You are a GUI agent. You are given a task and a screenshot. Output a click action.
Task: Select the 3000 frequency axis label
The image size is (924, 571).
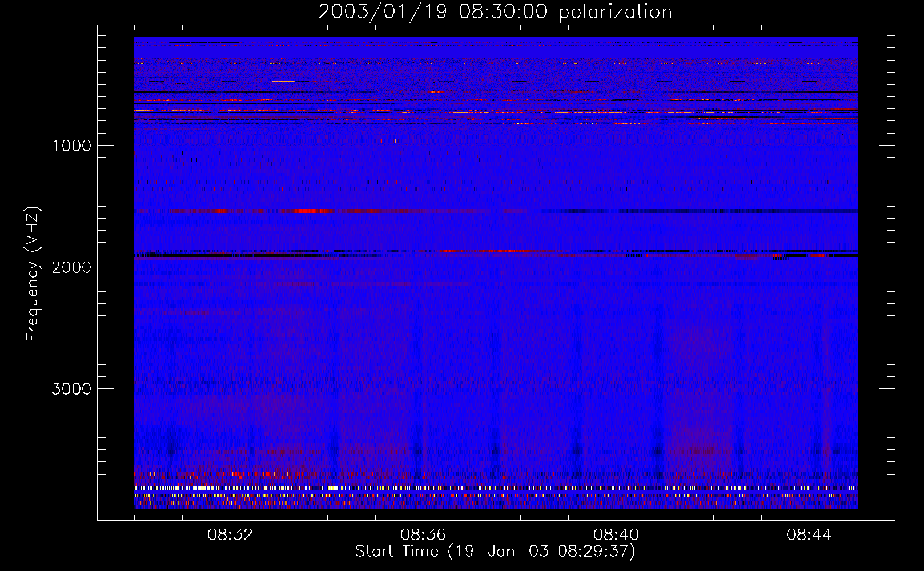[71, 389]
